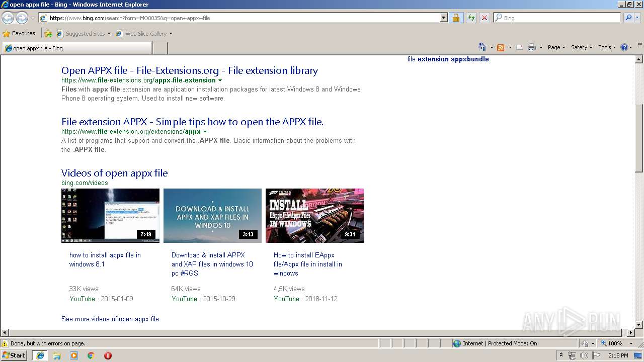Play the 7:49 video thumbnail
This screenshot has width=644, height=362.
pos(110,216)
